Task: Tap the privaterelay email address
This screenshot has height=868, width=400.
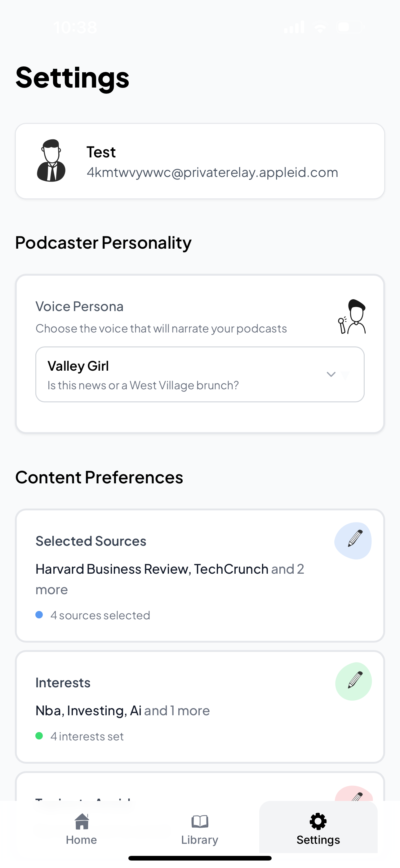Action: 212,172
